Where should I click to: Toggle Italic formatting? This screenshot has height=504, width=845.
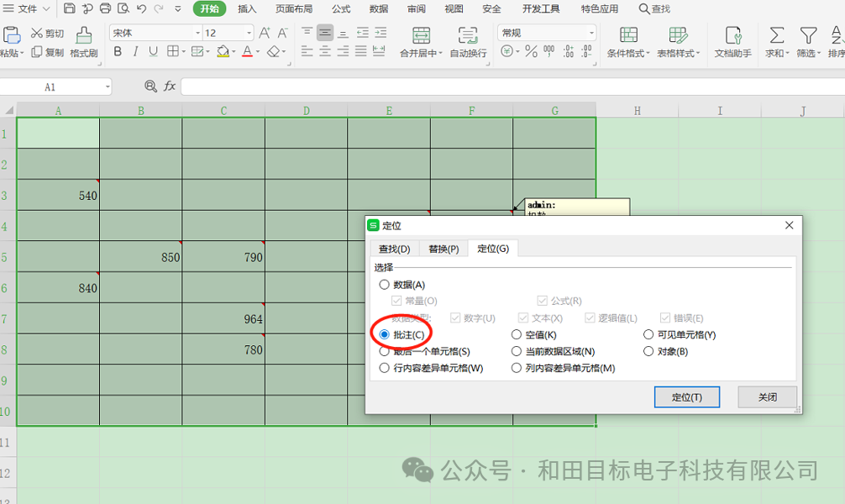pyautogui.click(x=135, y=51)
